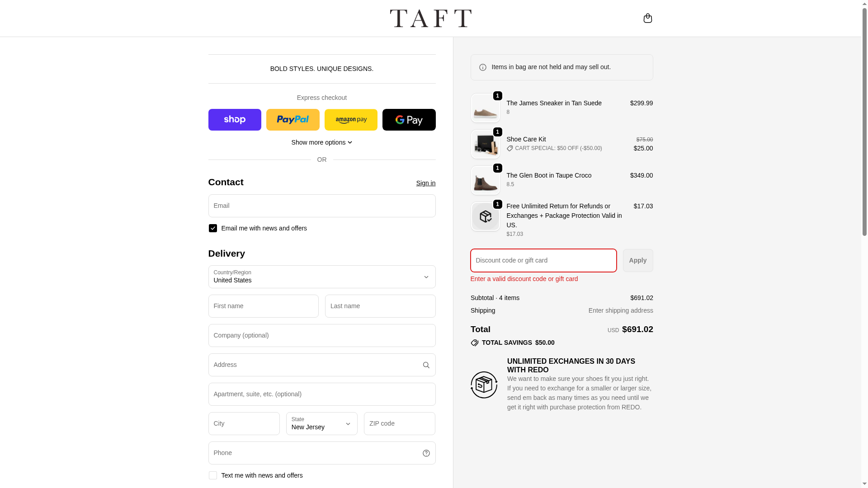
Task: Choose Amazon Pay express checkout
Action: click(351, 120)
